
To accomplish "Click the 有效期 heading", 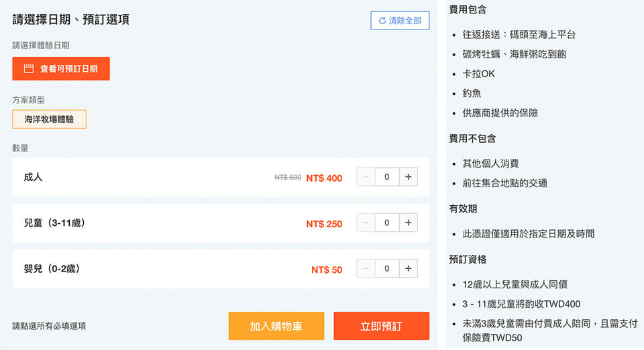I will 463,209.
